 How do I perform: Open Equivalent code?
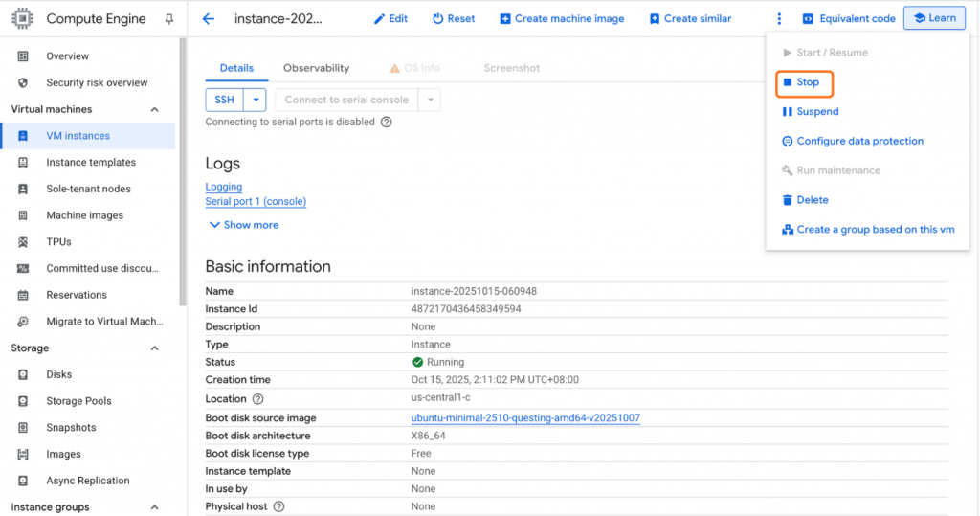coord(849,19)
